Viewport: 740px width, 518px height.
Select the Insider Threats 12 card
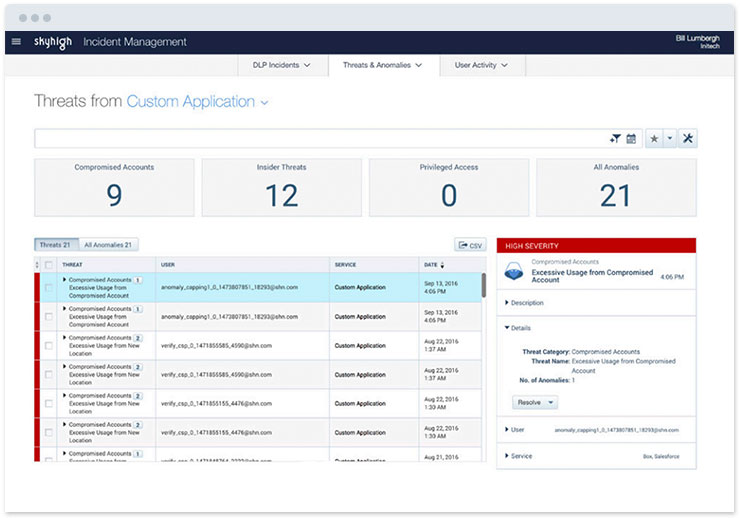pos(282,188)
